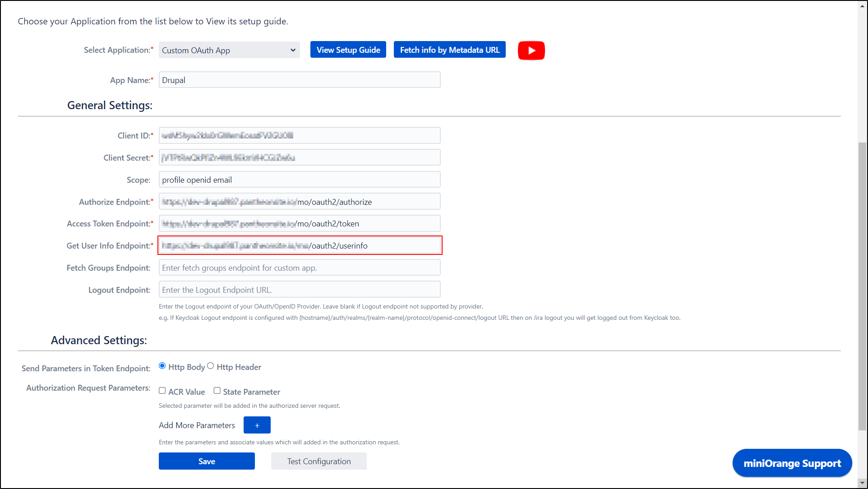The width and height of the screenshot is (868, 489).
Task: Click the plus icon next to Add More Parameters
Action: pos(257,424)
